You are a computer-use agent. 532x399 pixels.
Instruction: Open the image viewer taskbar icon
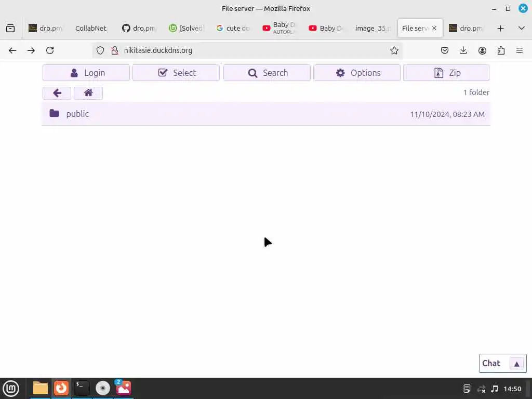[124, 388]
